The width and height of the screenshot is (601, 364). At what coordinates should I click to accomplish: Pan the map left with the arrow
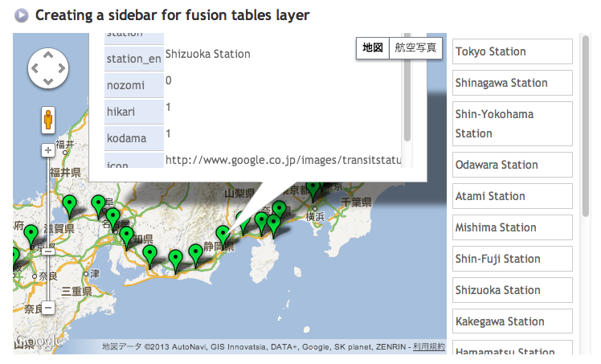point(35,68)
